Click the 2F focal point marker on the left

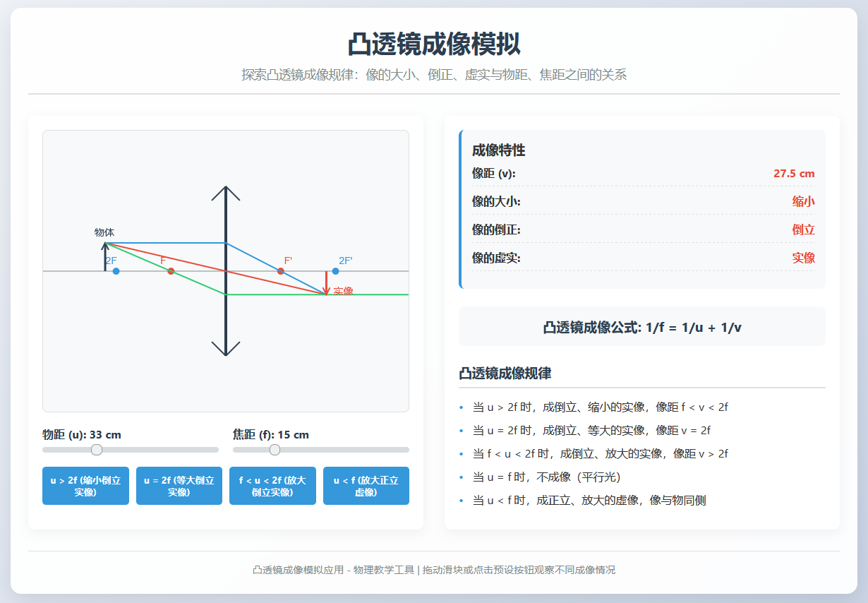click(115, 270)
